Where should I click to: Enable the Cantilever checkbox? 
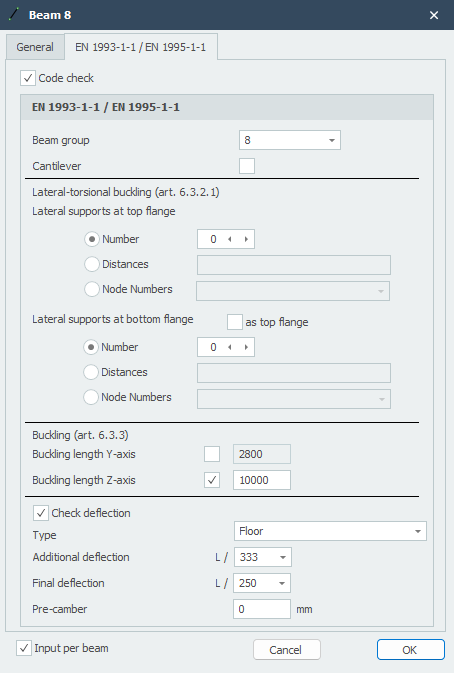247,166
